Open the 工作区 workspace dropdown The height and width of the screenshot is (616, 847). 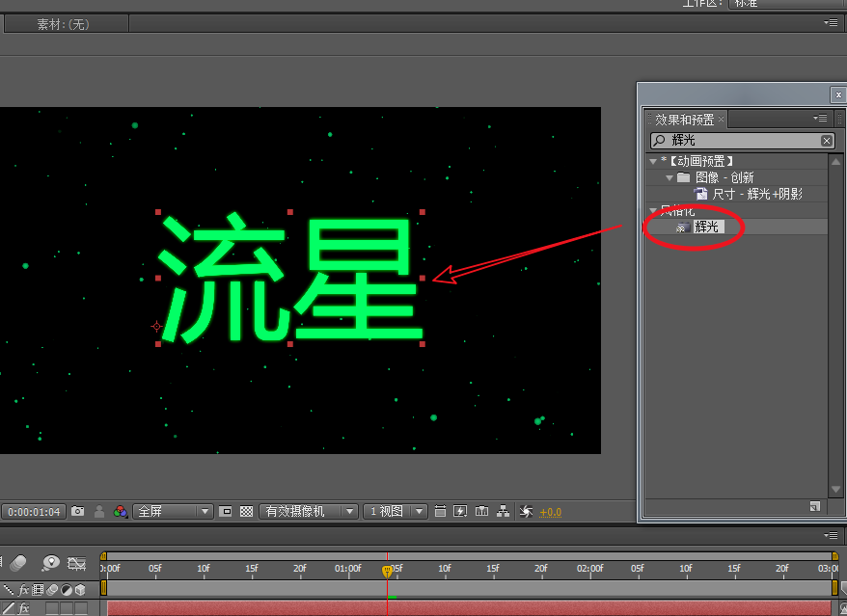[787, 4]
